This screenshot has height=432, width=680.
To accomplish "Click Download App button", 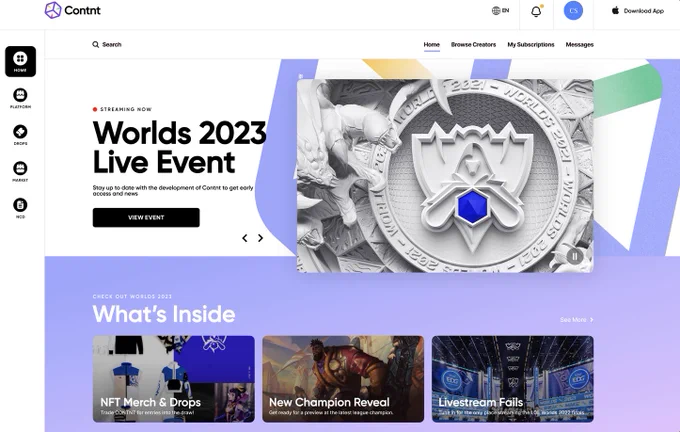I will (x=638, y=11).
